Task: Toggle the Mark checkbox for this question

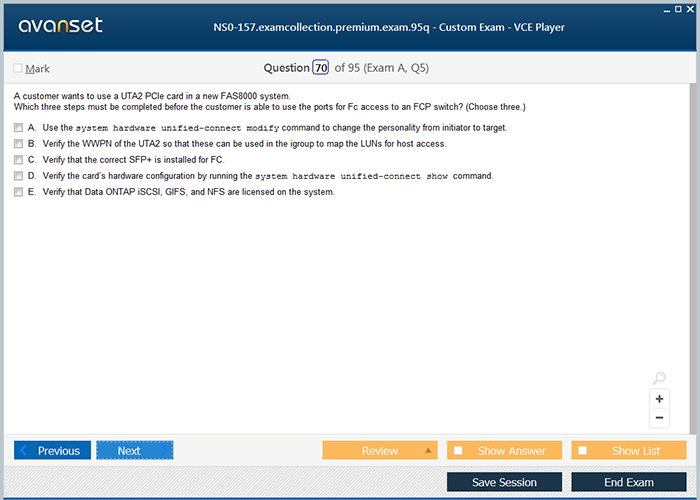Action: pos(18,69)
